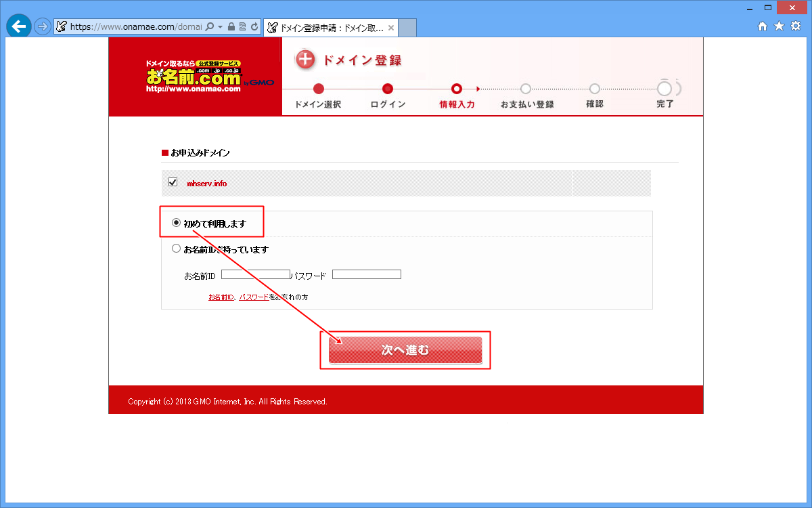
Task: Click the search magnifier in address bar
Action: coord(209,27)
